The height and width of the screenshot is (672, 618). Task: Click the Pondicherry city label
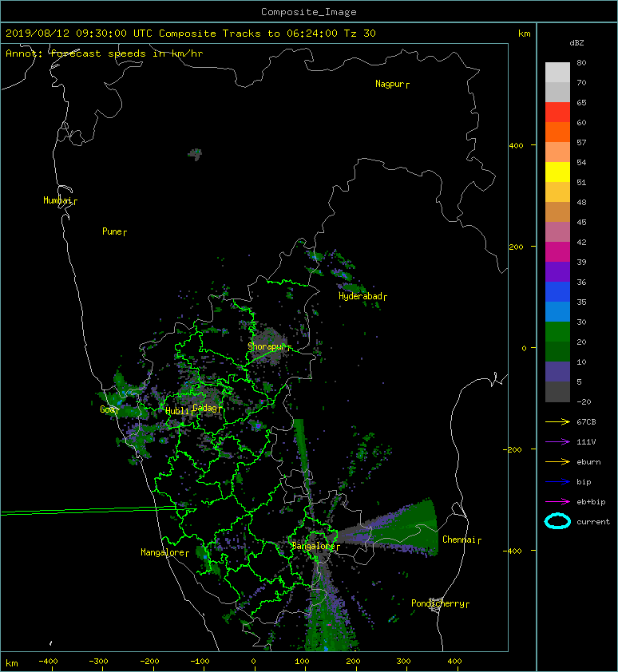click(438, 603)
